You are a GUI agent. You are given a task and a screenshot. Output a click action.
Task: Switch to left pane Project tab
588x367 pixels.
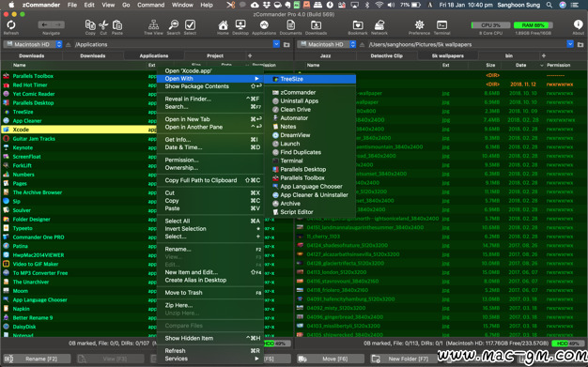click(215, 56)
